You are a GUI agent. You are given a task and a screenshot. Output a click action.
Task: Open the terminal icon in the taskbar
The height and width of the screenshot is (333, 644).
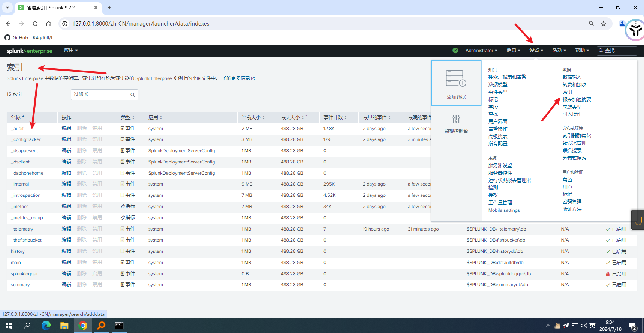(119, 325)
